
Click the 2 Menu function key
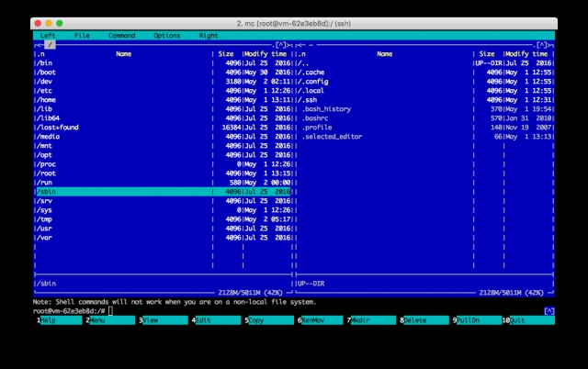110,320
